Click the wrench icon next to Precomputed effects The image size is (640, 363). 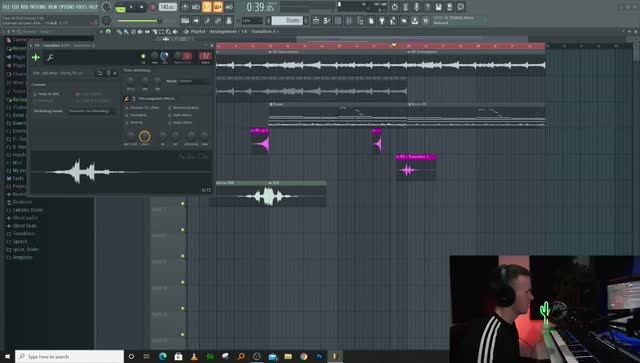127,99
